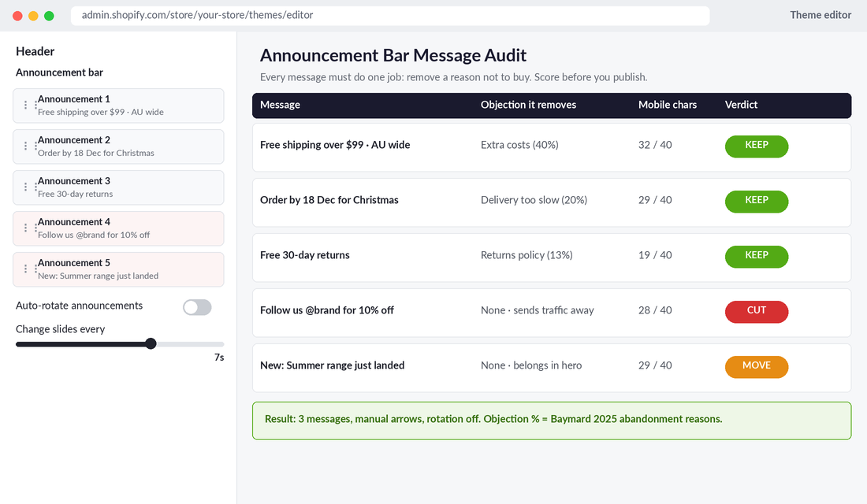
Task: Click the Objection it removes column header
Action: [x=528, y=105]
